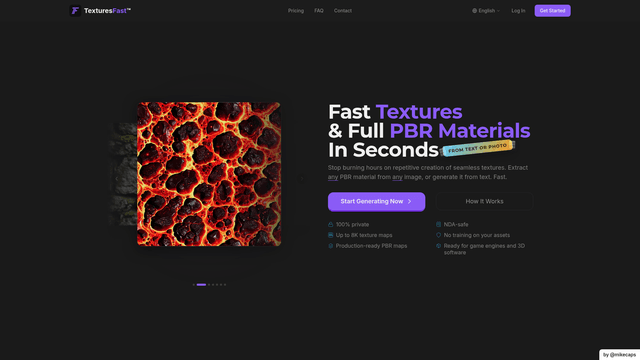Click the 'No training on your assets' text
The image size is (640, 360).
477,235
